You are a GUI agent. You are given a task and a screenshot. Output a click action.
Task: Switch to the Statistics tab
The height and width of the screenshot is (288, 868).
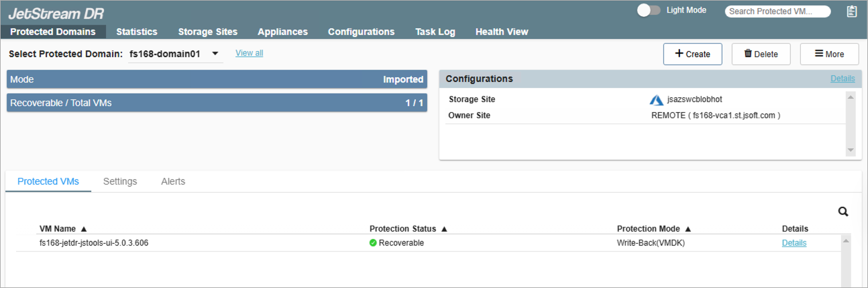pos(137,32)
